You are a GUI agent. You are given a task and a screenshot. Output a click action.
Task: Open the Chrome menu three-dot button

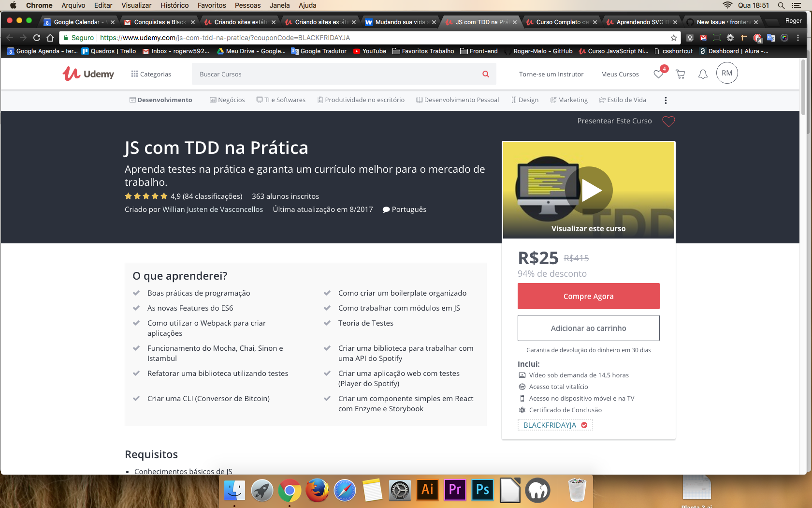tap(798, 38)
